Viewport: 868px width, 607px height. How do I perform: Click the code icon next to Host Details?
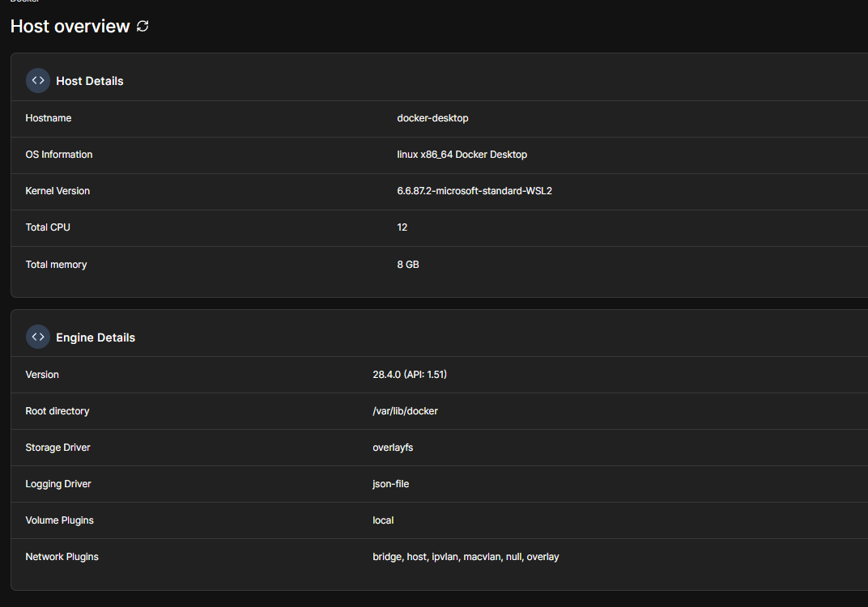[x=38, y=81]
